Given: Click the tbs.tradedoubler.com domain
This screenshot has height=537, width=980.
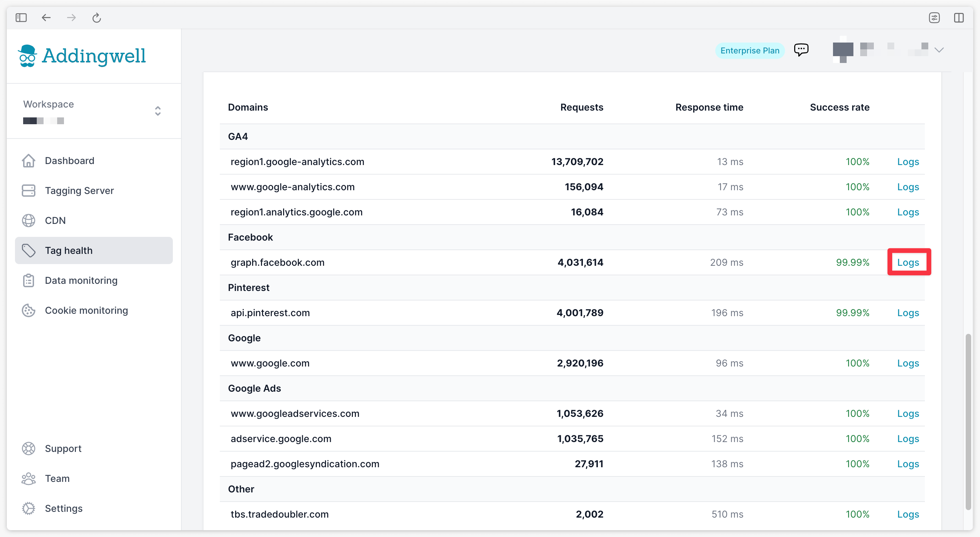Looking at the screenshot, I should pyautogui.click(x=280, y=514).
